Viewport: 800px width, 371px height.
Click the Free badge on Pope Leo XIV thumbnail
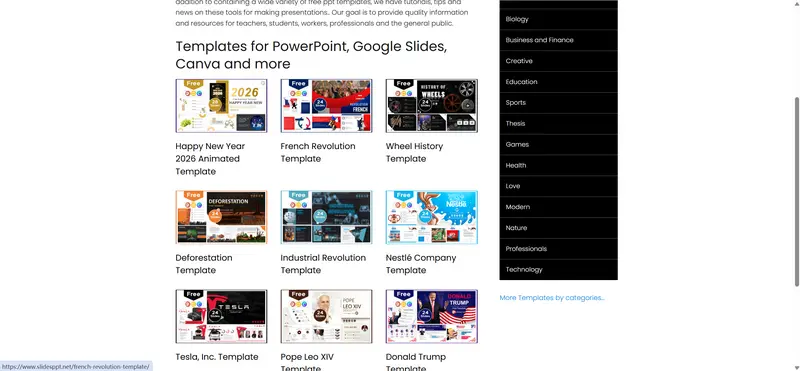(x=299, y=294)
